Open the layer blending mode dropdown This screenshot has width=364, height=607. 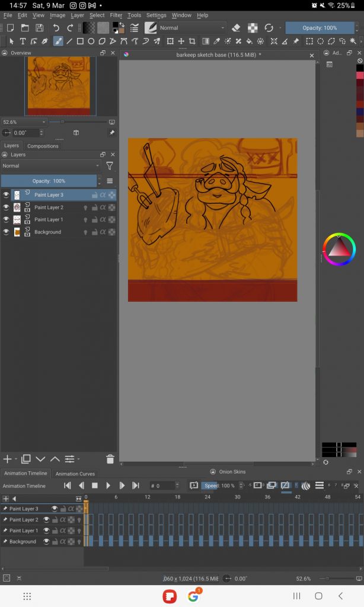click(x=51, y=166)
